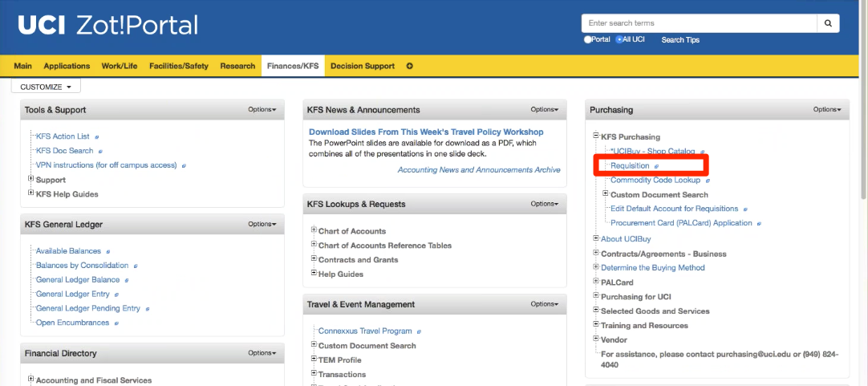This screenshot has height=386, width=868.
Task: Expand the PALCard tree node
Action: (596, 282)
